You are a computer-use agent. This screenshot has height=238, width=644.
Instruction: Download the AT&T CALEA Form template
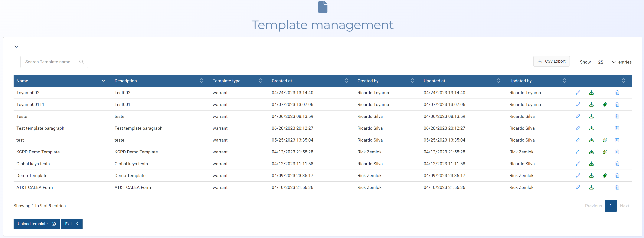[x=591, y=187]
